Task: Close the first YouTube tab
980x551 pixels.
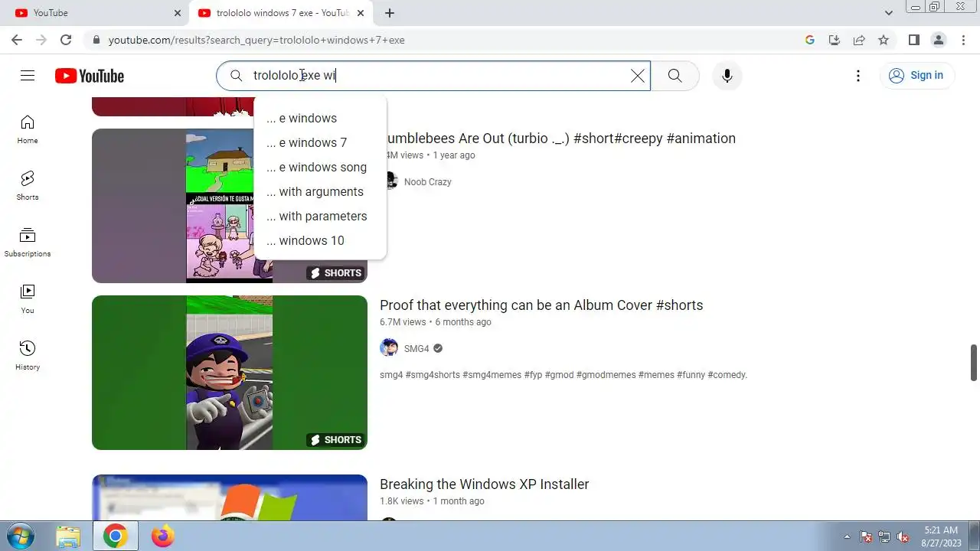Action: pos(178,13)
